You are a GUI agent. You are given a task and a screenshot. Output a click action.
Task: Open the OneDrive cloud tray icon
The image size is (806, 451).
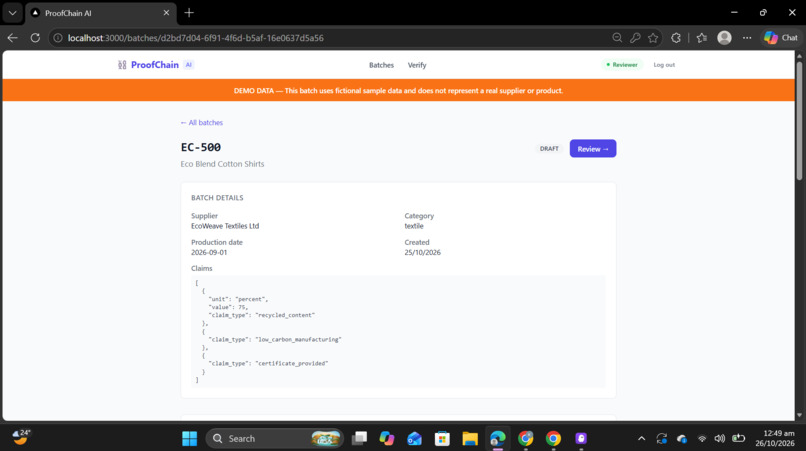(682, 439)
